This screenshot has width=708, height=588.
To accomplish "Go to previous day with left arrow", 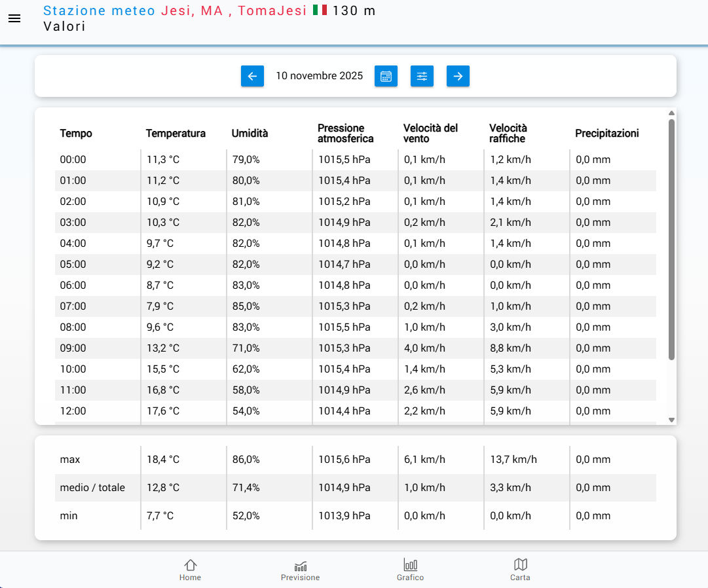I will tap(252, 76).
